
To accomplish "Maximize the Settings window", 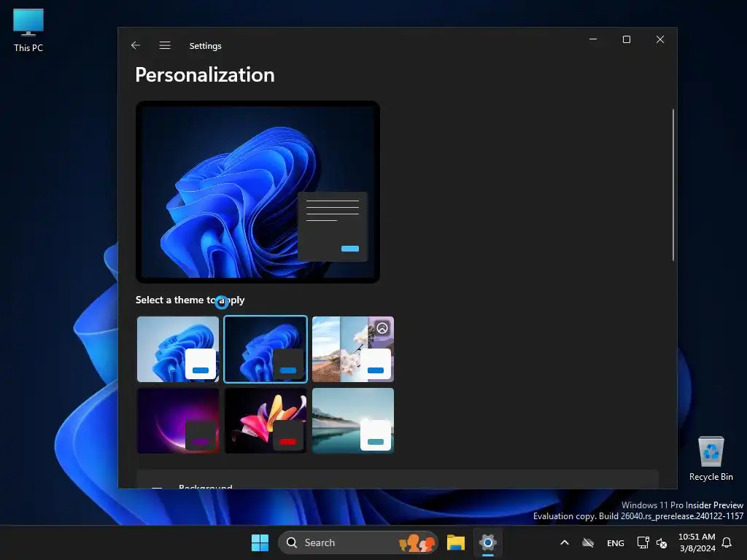I will click(627, 39).
